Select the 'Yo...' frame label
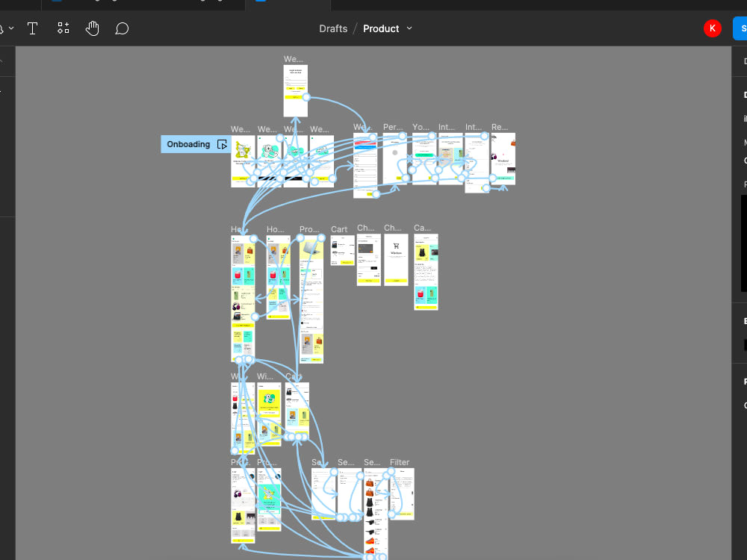 pos(421,127)
